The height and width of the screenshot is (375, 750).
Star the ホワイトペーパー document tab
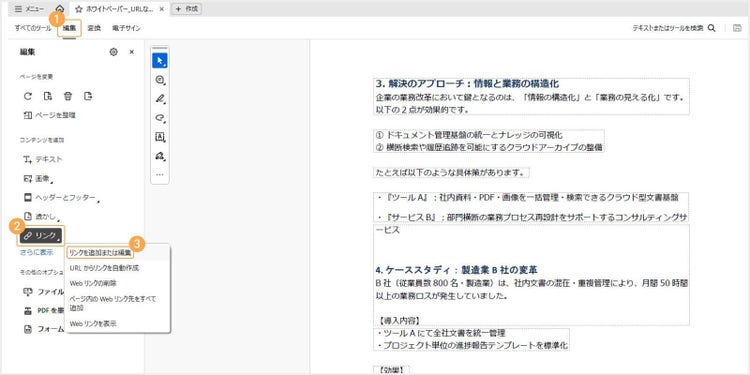79,9
